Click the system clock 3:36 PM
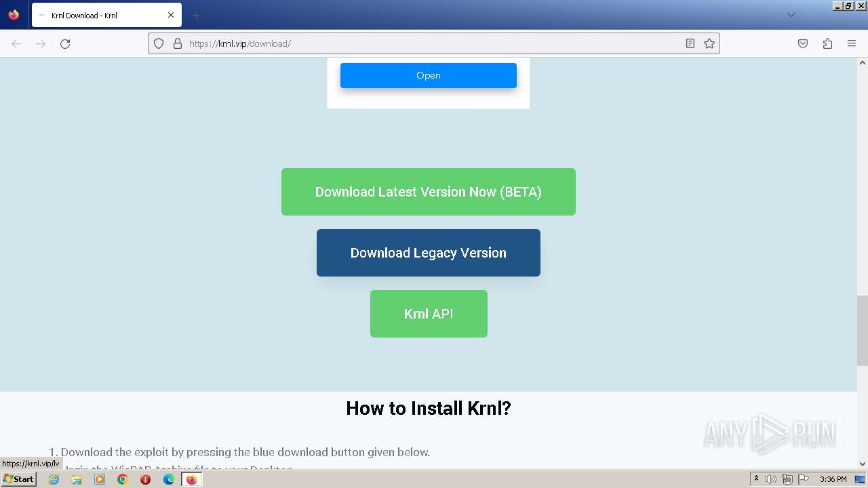The width and height of the screenshot is (868, 488). pyautogui.click(x=833, y=479)
